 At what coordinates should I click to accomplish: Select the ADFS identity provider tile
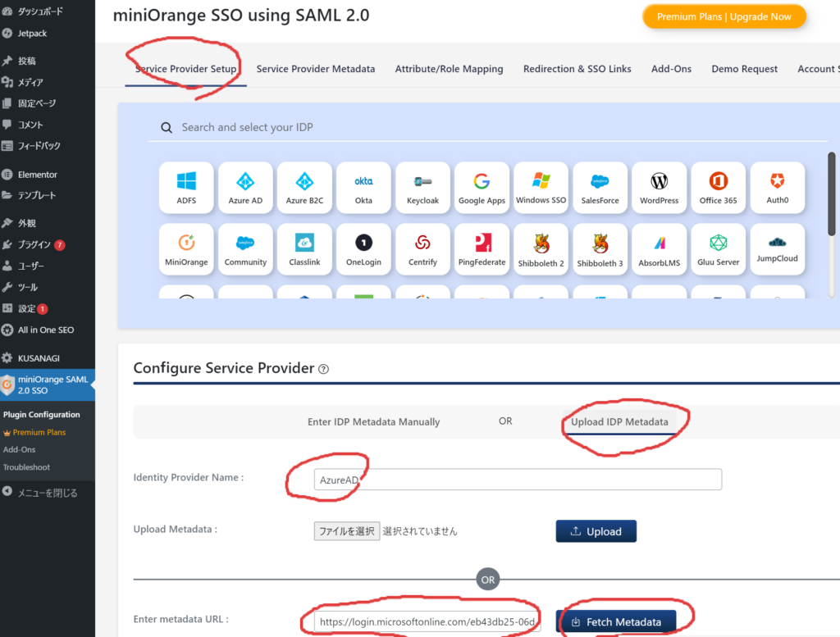(x=186, y=188)
